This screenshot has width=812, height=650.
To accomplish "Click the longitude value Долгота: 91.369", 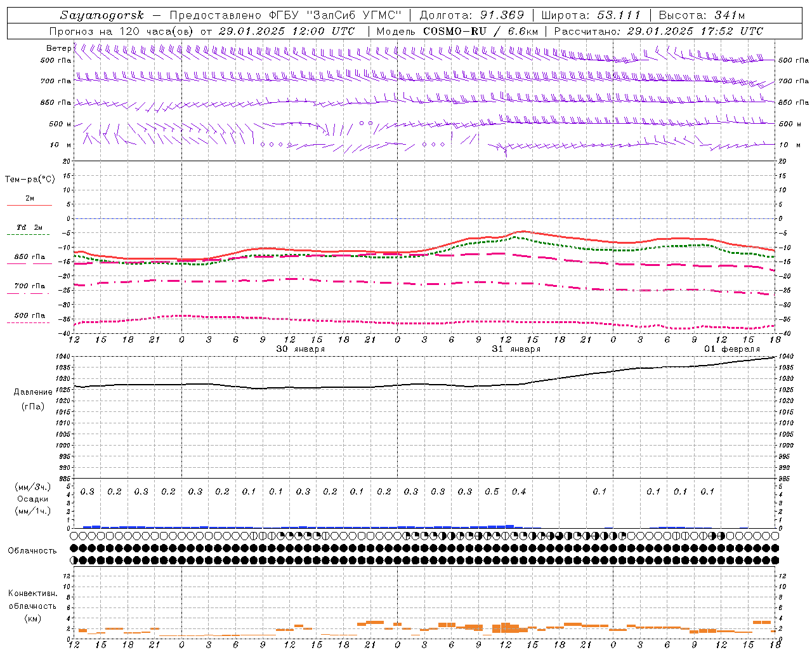I will click(x=472, y=15).
